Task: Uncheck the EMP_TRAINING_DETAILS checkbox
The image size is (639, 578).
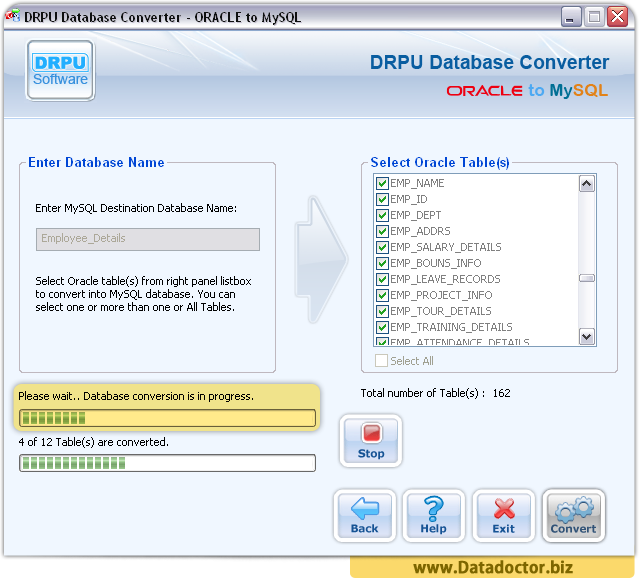Action: click(382, 327)
